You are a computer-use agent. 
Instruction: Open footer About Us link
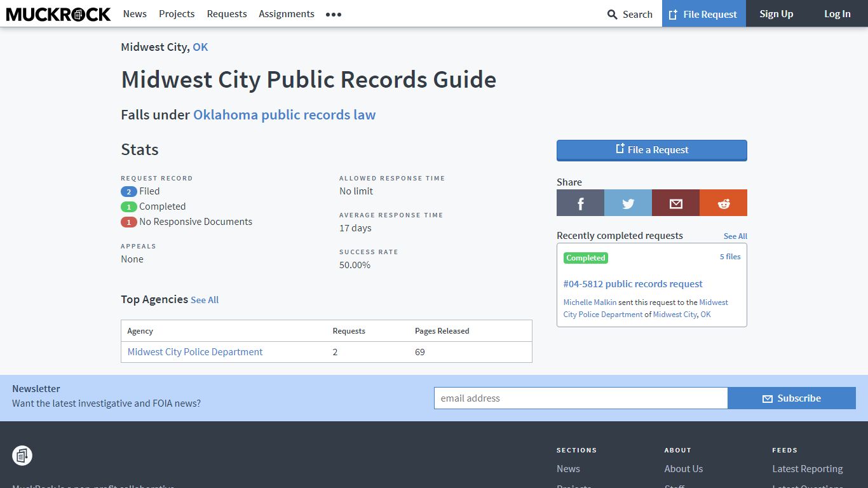684,469
